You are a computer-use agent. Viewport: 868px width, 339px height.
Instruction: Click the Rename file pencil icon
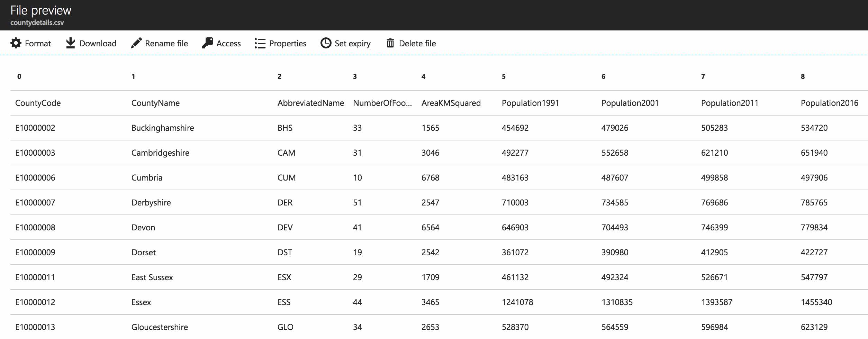pos(136,43)
